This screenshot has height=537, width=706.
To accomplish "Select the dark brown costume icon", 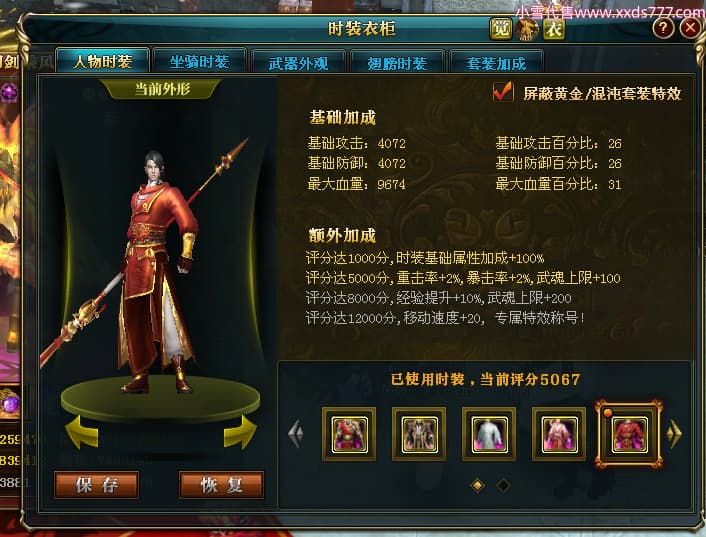I will click(x=419, y=434).
